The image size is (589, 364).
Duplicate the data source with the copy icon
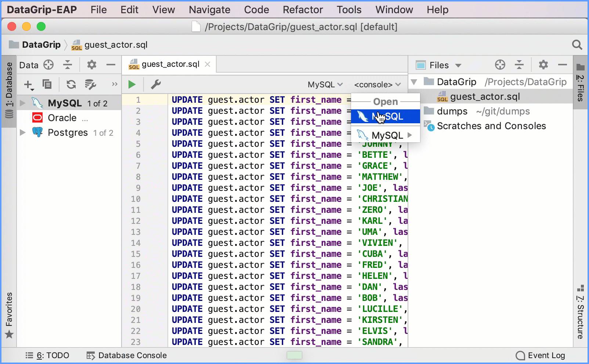[x=47, y=84]
